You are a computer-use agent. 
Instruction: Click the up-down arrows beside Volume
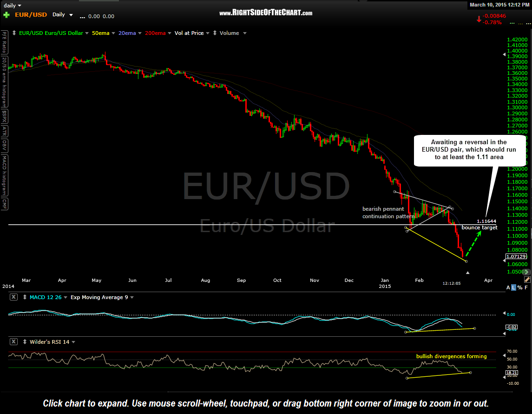(214, 33)
